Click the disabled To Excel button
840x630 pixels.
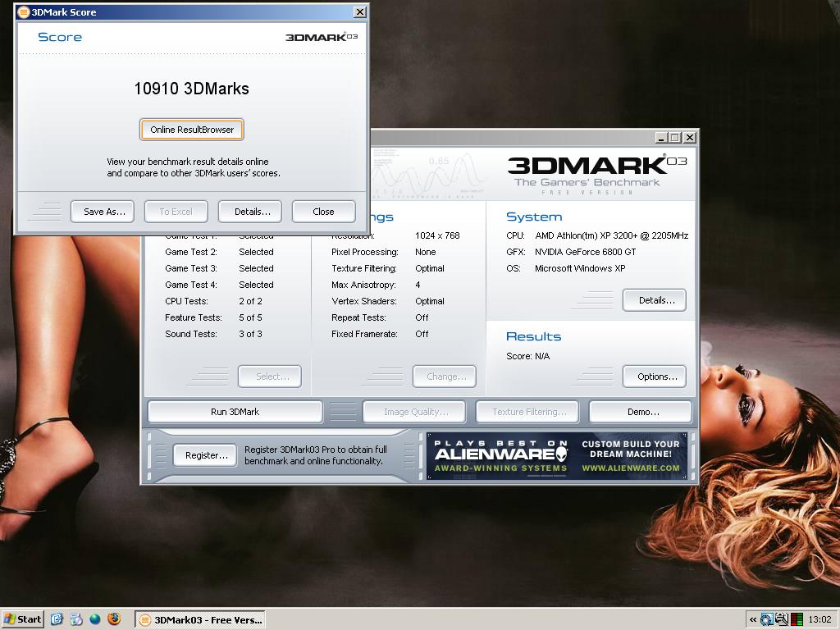pos(176,212)
